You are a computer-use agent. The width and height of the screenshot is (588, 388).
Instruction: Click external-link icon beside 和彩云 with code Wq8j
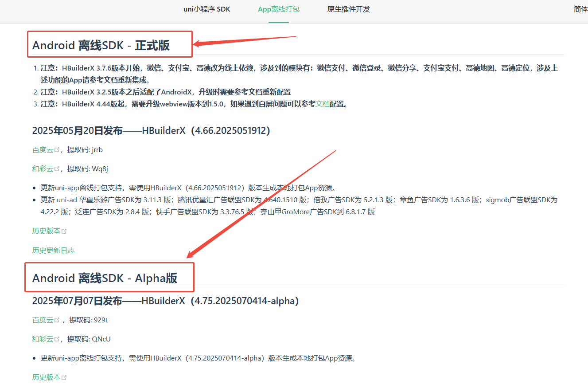click(57, 169)
